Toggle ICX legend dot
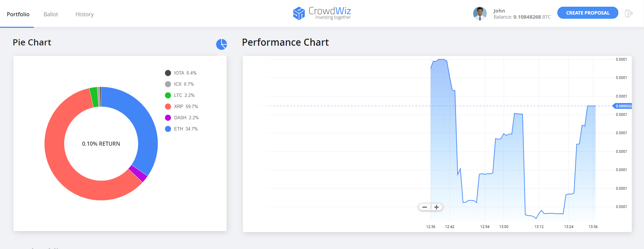644x249 pixels. [x=168, y=84]
